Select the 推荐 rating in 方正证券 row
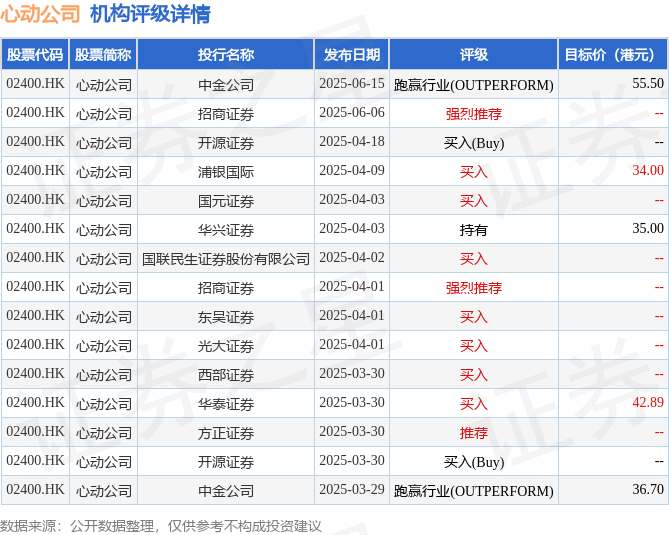This screenshot has width=669, height=535. (x=474, y=433)
